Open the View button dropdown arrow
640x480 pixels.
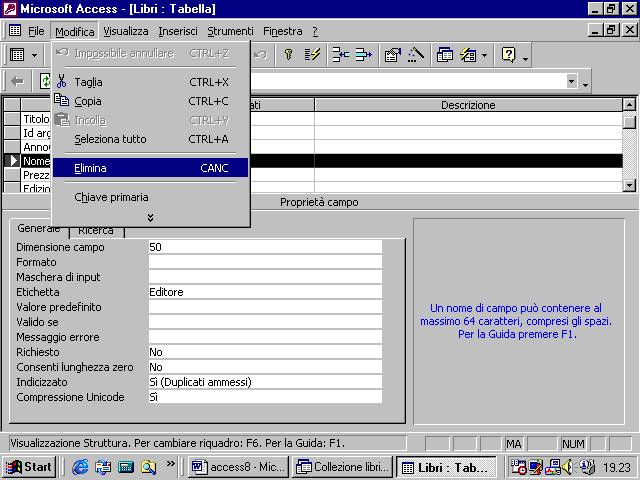[x=34, y=55]
